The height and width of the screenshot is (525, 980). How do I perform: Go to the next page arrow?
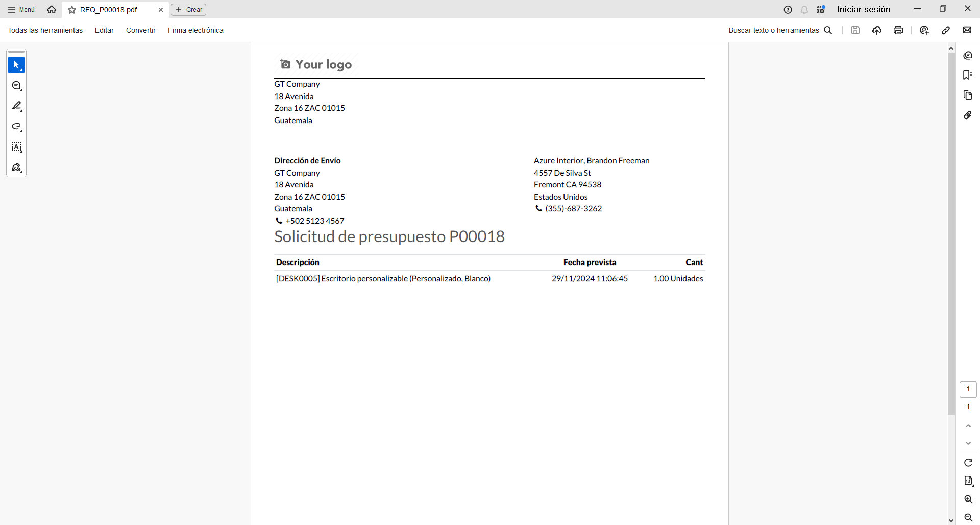pyautogui.click(x=968, y=443)
